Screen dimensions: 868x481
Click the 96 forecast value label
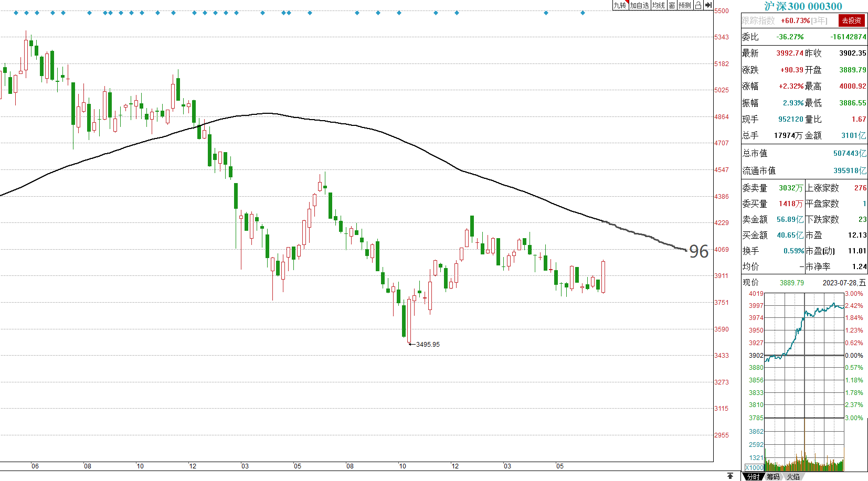[x=698, y=252]
